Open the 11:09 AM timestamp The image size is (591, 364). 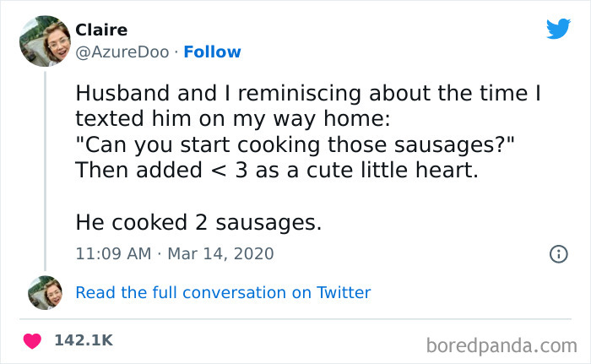click(x=111, y=253)
